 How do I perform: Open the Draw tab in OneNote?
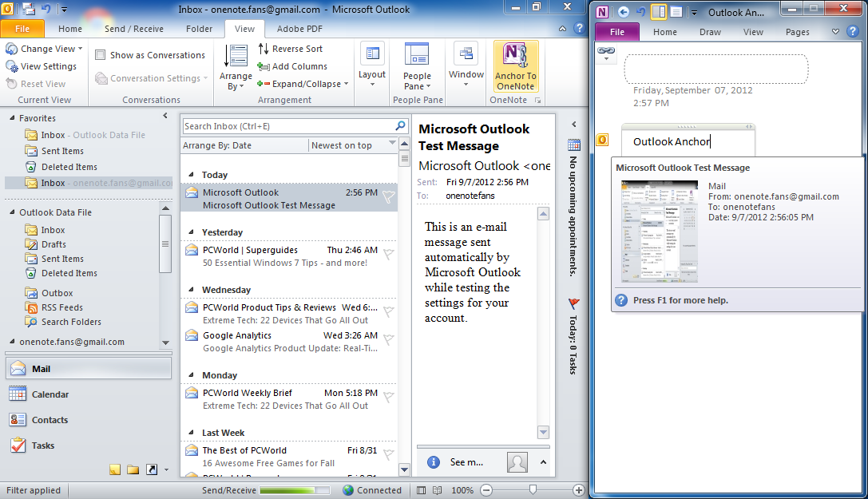710,32
